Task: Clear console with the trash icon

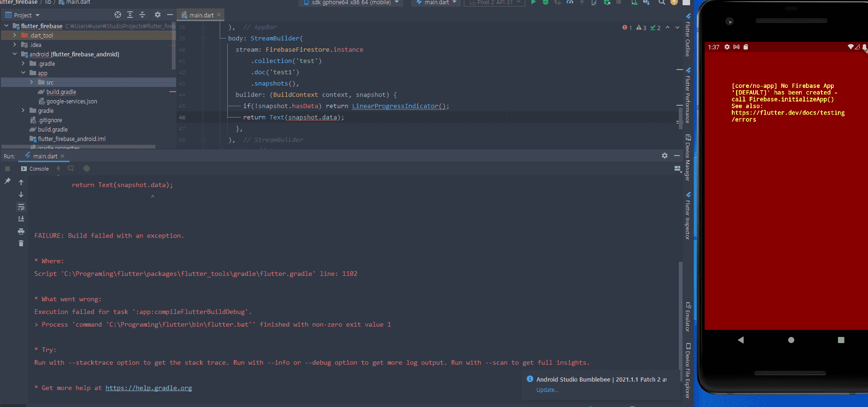Action: [21, 243]
